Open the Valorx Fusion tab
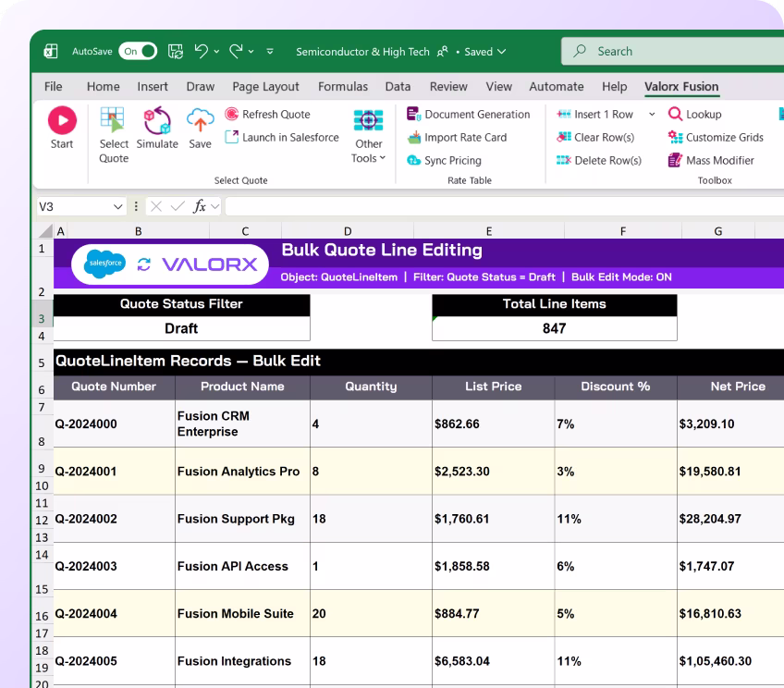The height and width of the screenshot is (688, 784). point(681,87)
